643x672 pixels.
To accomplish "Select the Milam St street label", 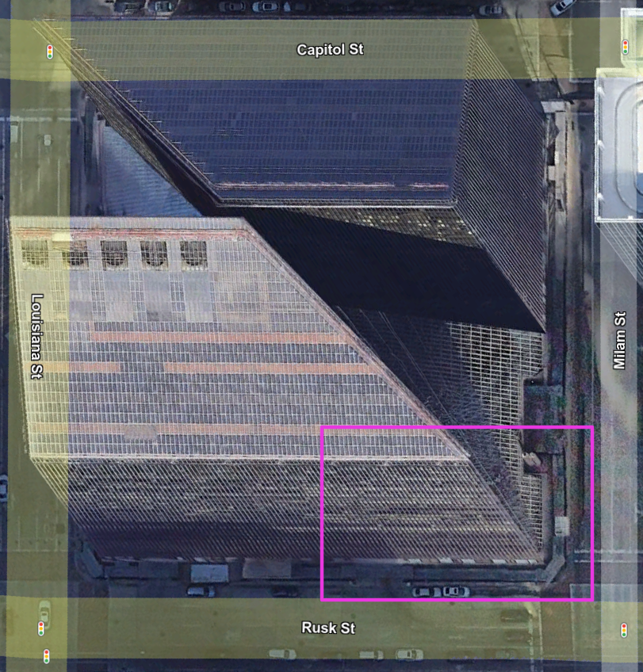I will (619, 340).
